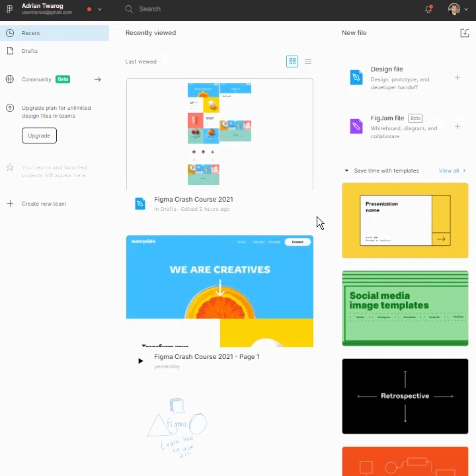Open the orange flowchart template card
Viewport: 476px width, 476px height.
[405, 461]
